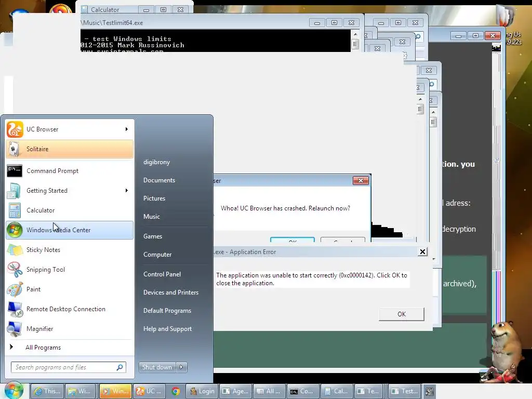
Task: Click the Shut down button
Action: click(157, 367)
